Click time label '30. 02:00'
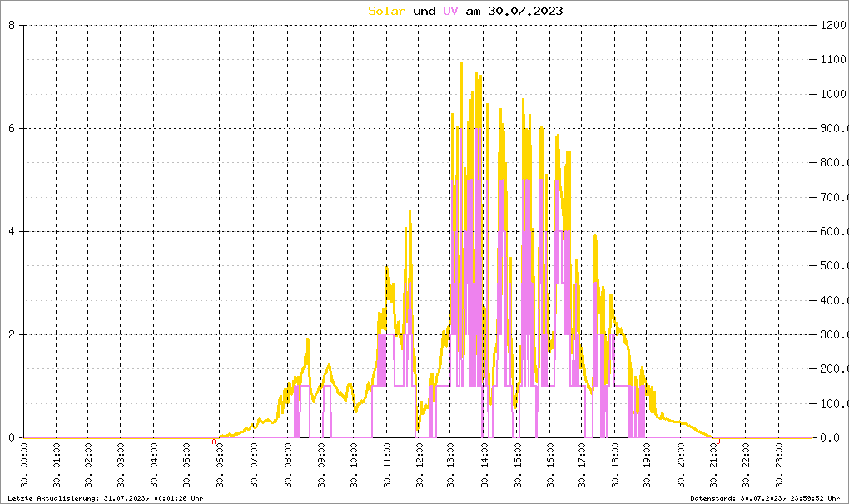 click(x=88, y=465)
